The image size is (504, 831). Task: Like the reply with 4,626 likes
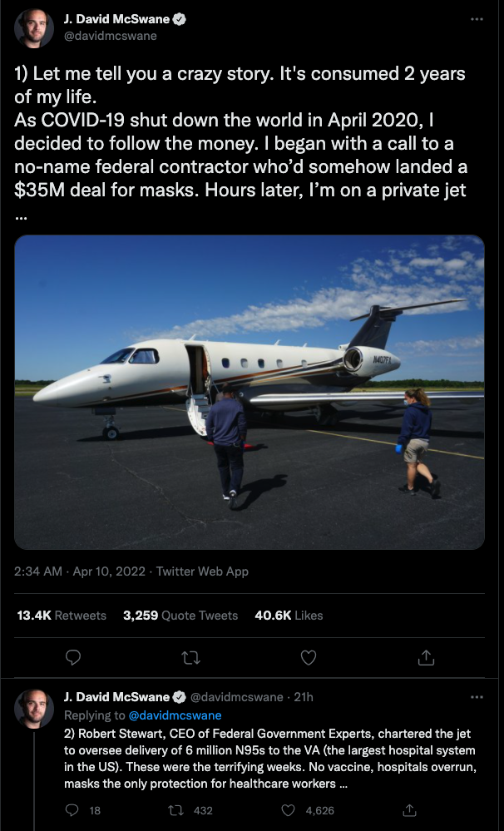coord(308,810)
